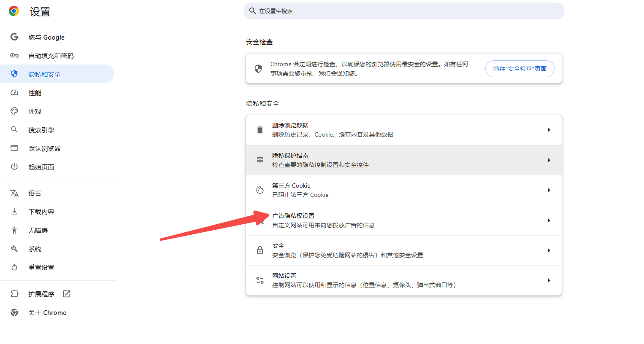
Task: Select the 性能 speedometer icon
Action: [14, 93]
